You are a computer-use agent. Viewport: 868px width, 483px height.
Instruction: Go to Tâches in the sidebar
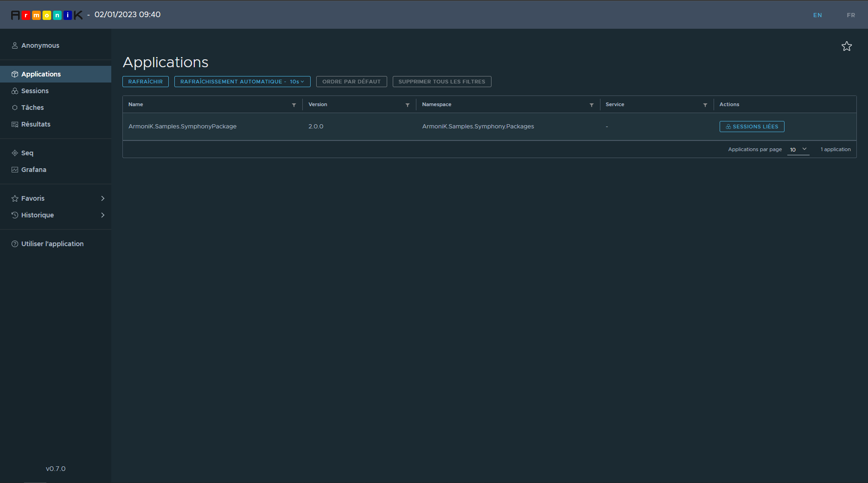point(56,108)
